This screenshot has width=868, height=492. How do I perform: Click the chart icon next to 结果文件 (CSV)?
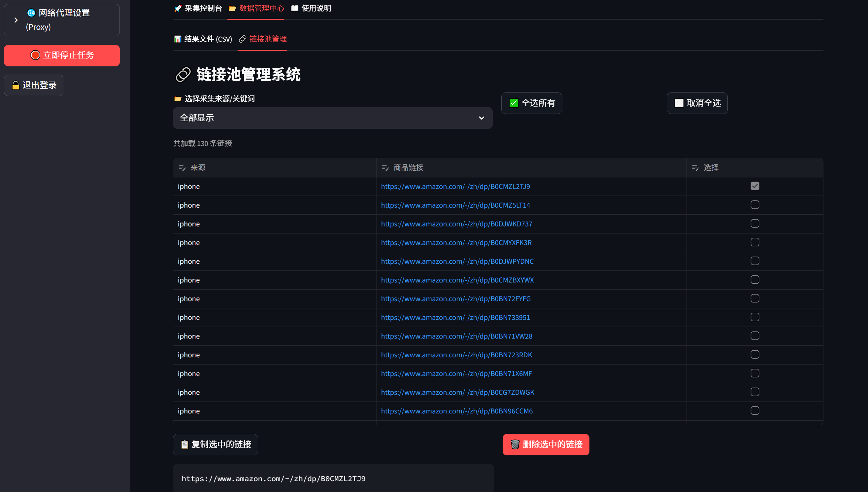click(x=178, y=39)
